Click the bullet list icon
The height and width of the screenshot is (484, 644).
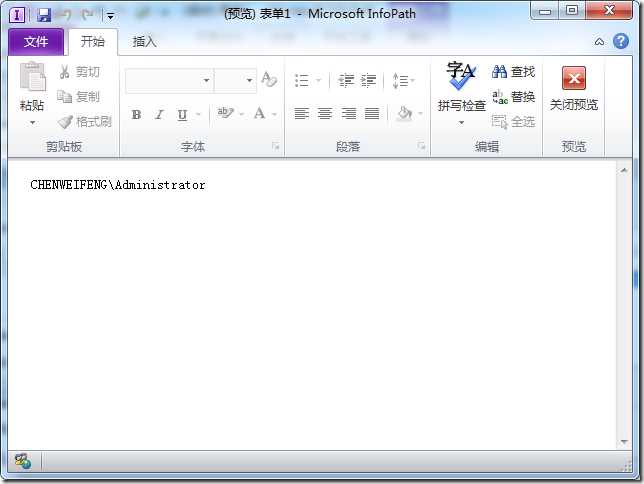click(x=302, y=80)
